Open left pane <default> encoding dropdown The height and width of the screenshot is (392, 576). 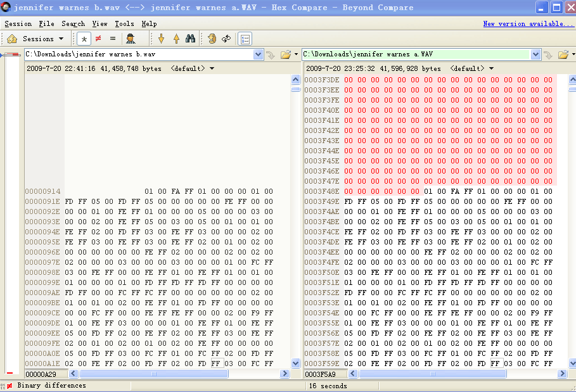point(193,68)
